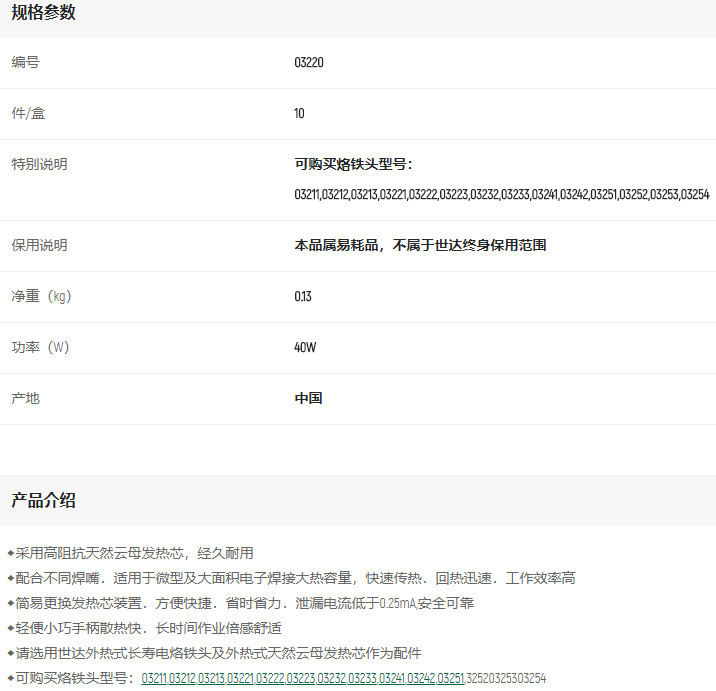This screenshot has height=691, width=716.
Task: Click the 规格参数 section heading
Action: pyautogui.click(x=43, y=13)
